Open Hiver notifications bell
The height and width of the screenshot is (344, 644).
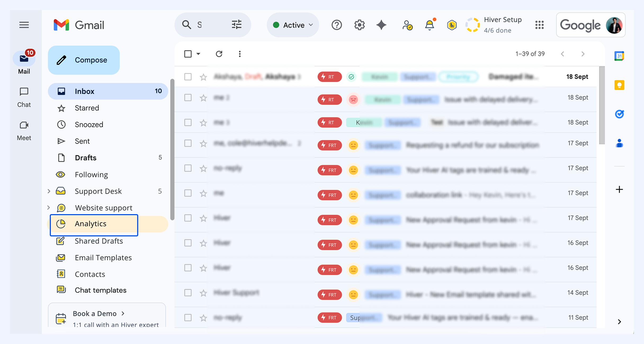pos(430,25)
